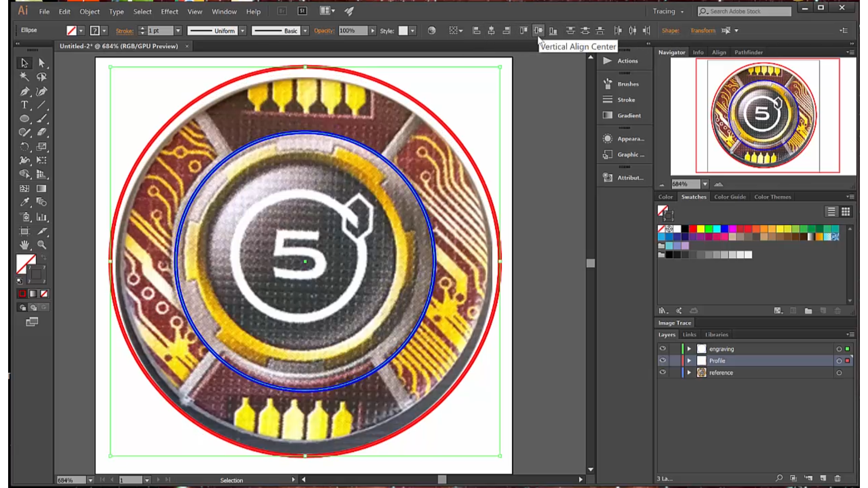The height and width of the screenshot is (488, 868).
Task: Open the Stroke weight dropdown
Action: point(178,30)
